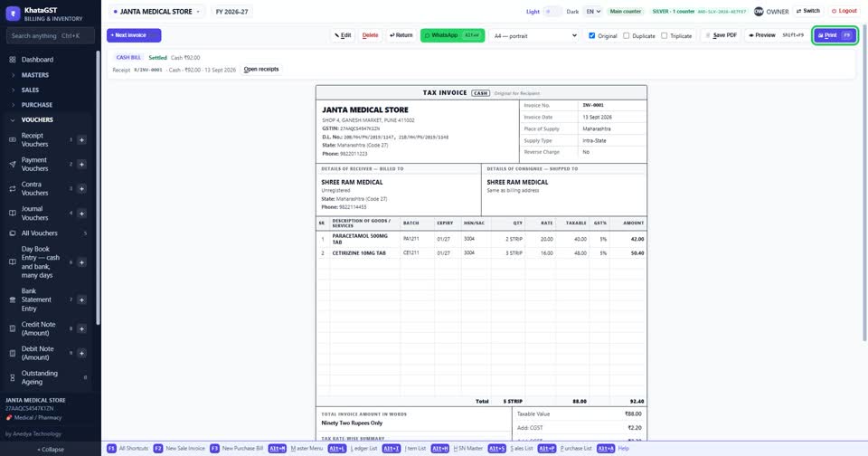Screen dimensions: 868x456
Task: Open Master Menu in bottom shortcut bar
Action: [x=296, y=448]
